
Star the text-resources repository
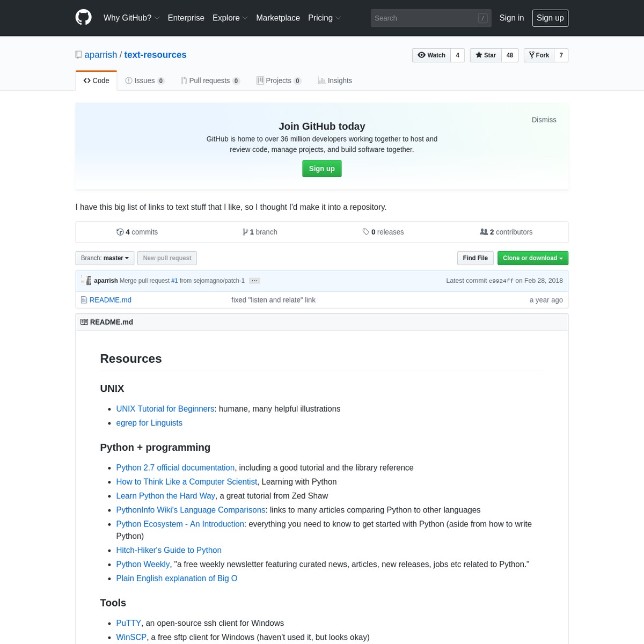coord(486,55)
